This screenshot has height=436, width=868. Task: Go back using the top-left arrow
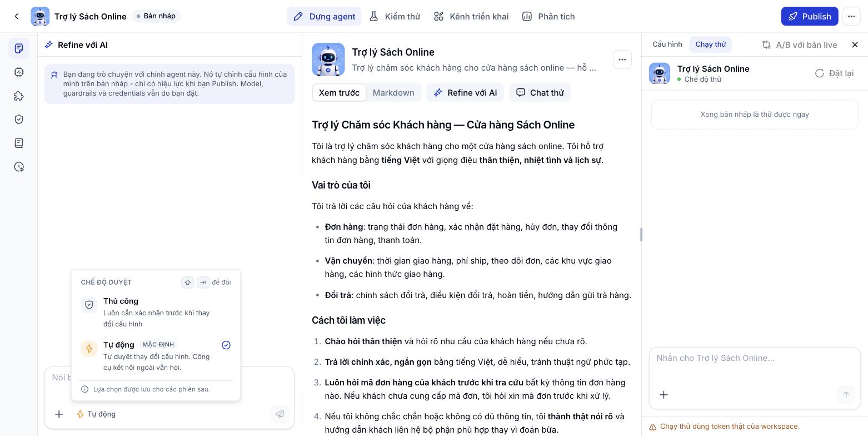(17, 17)
